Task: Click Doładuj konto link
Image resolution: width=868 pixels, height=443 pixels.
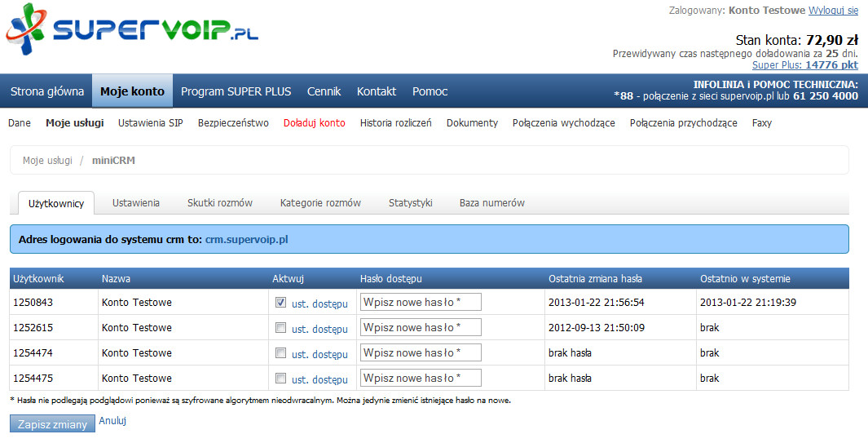Action: click(x=315, y=123)
